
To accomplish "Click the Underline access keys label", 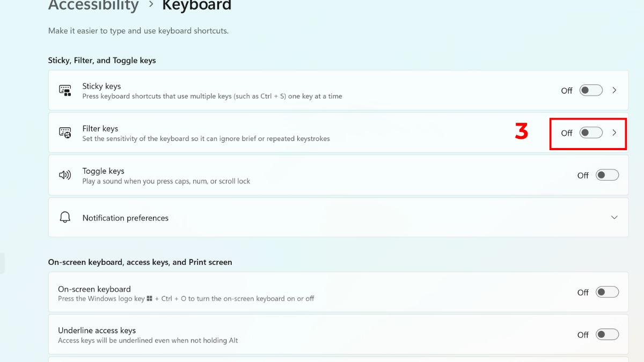I will (97, 330).
